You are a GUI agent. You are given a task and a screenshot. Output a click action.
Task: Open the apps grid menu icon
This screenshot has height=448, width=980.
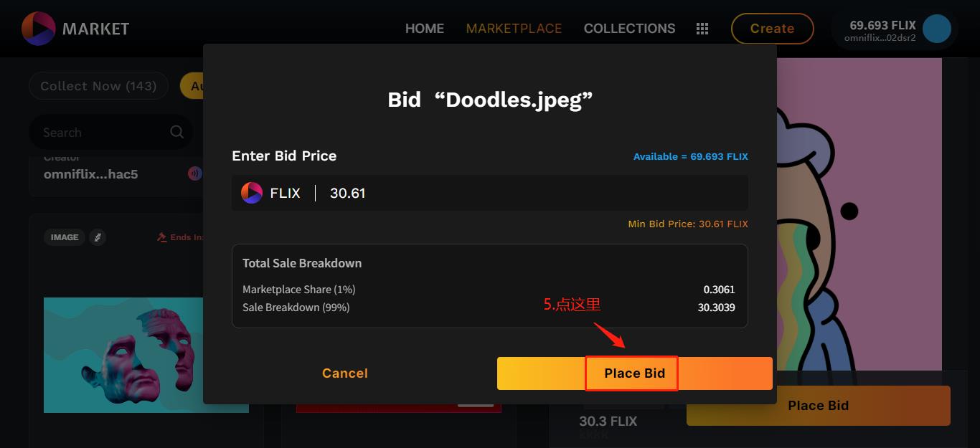(x=702, y=29)
